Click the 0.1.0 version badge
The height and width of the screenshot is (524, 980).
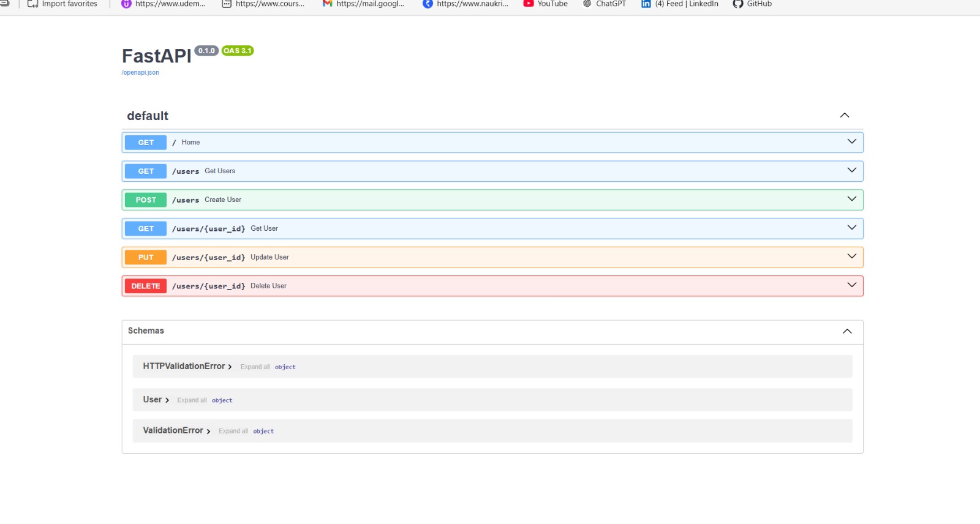[206, 51]
